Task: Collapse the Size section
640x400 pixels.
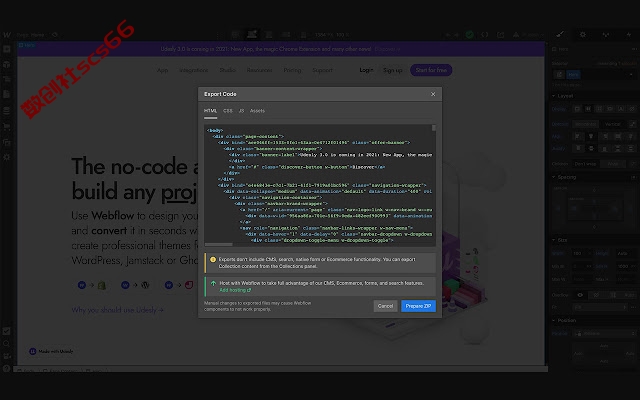Action: [562, 240]
